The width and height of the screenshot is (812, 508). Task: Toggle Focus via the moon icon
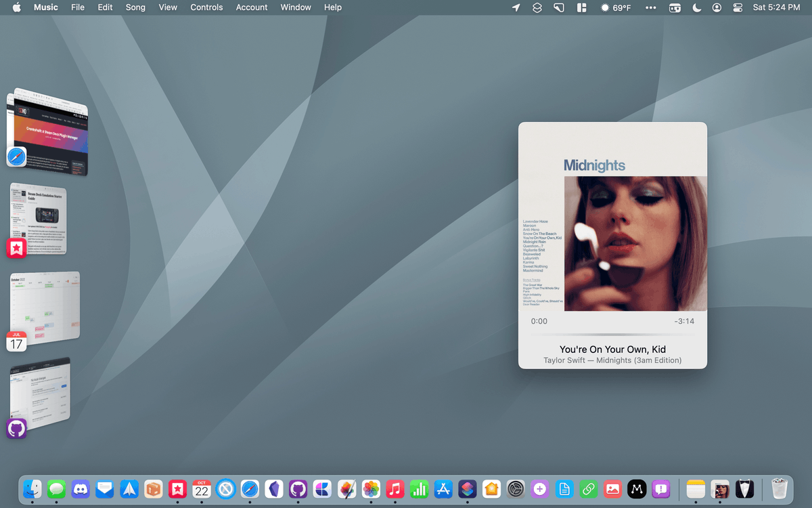(x=697, y=7)
